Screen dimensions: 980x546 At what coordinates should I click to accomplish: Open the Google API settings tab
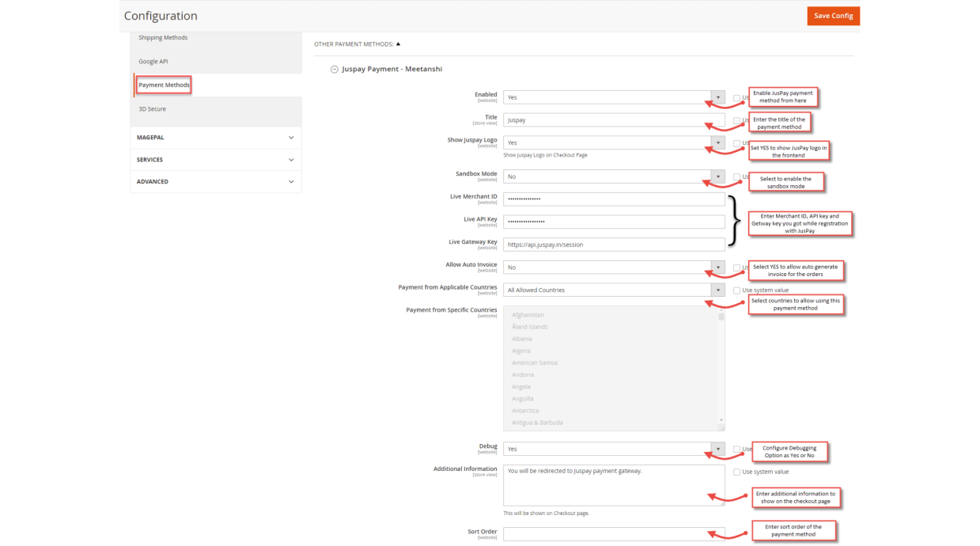pyautogui.click(x=153, y=61)
